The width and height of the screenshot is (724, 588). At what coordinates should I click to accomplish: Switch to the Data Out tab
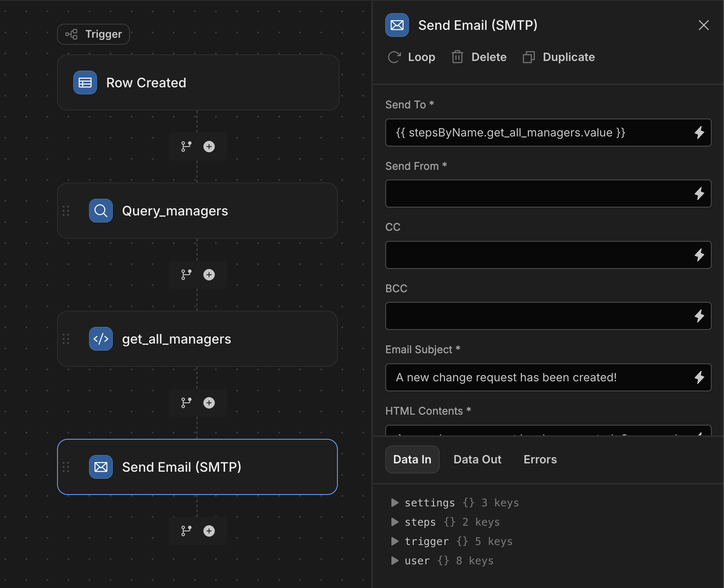click(x=477, y=459)
